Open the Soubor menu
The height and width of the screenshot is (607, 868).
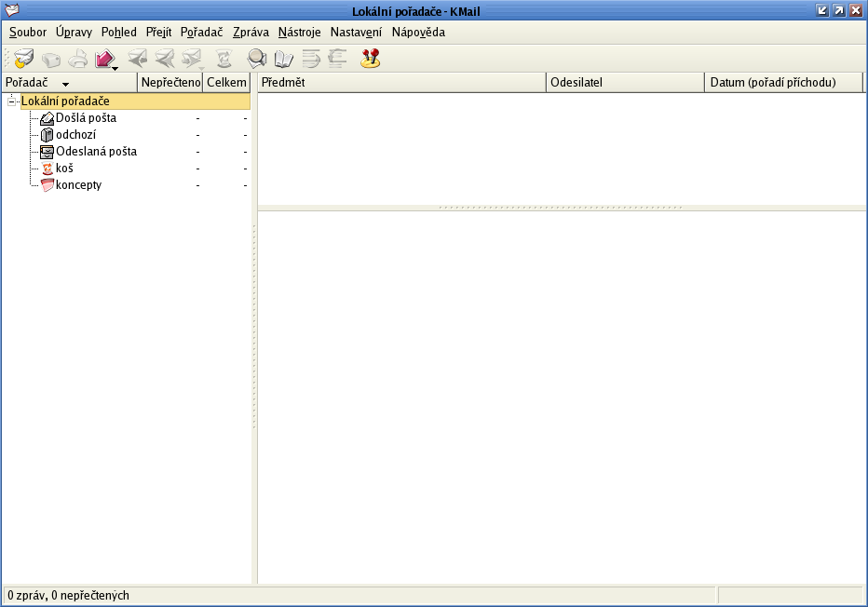click(x=28, y=32)
